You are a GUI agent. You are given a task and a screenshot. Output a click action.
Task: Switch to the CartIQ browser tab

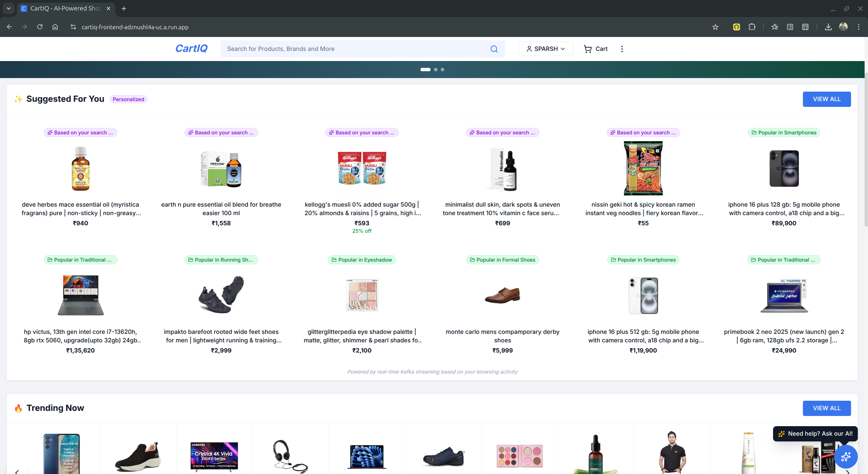[65, 8]
